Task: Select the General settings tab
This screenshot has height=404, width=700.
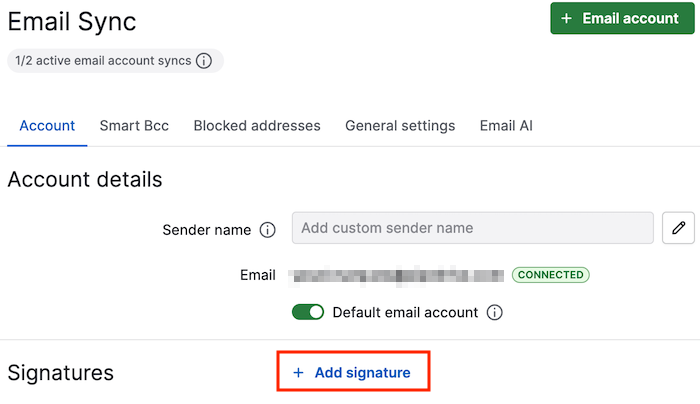Action: [x=400, y=126]
